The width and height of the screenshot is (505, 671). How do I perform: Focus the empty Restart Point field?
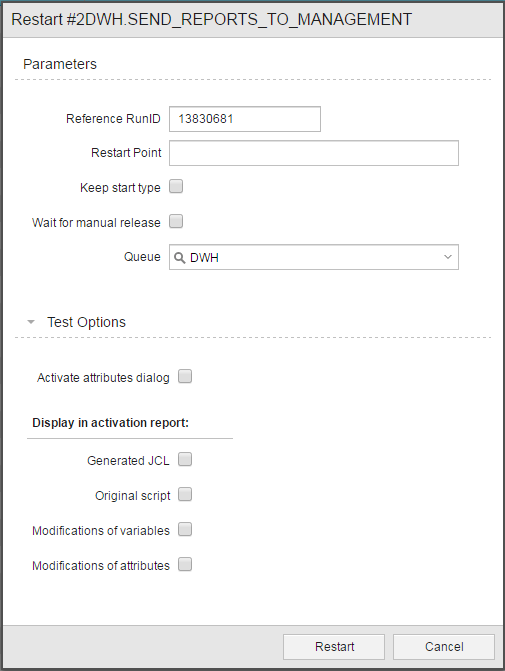(314, 153)
